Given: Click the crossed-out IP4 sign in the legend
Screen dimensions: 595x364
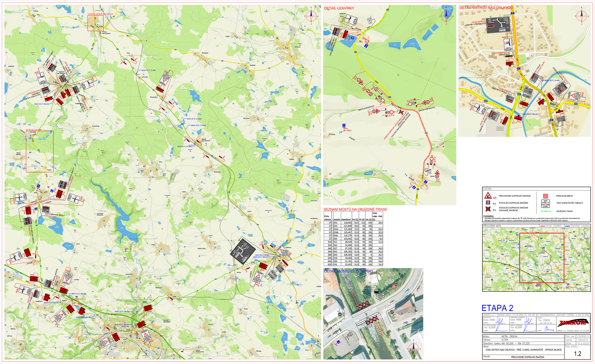Looking at the screenshot, I should 488,209.
